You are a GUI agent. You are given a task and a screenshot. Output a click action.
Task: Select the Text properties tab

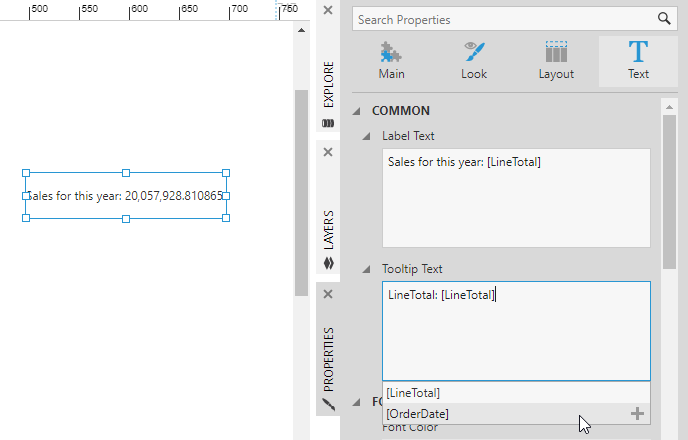[638, 61]
